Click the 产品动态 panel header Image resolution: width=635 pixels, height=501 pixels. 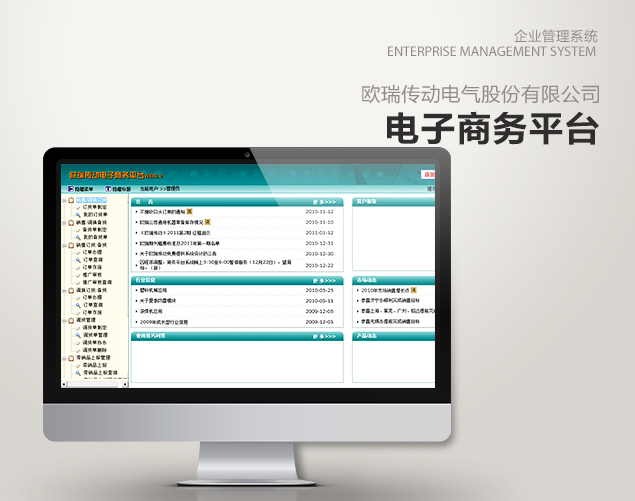(x=394, y=336)
